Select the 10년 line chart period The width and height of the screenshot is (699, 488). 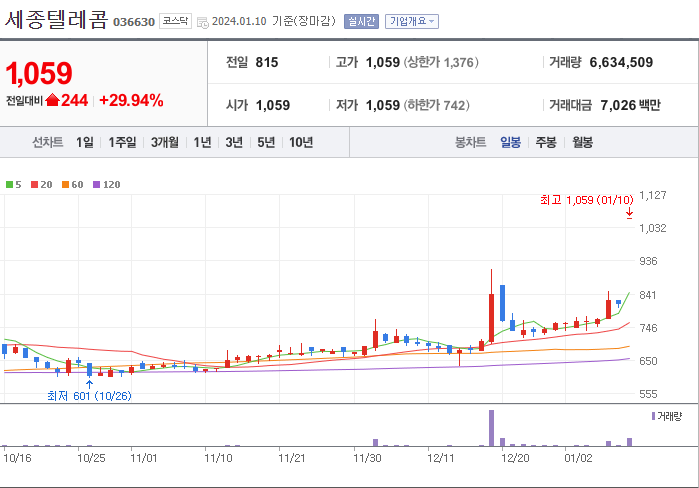pyautogui.click(x=301, y=143)
